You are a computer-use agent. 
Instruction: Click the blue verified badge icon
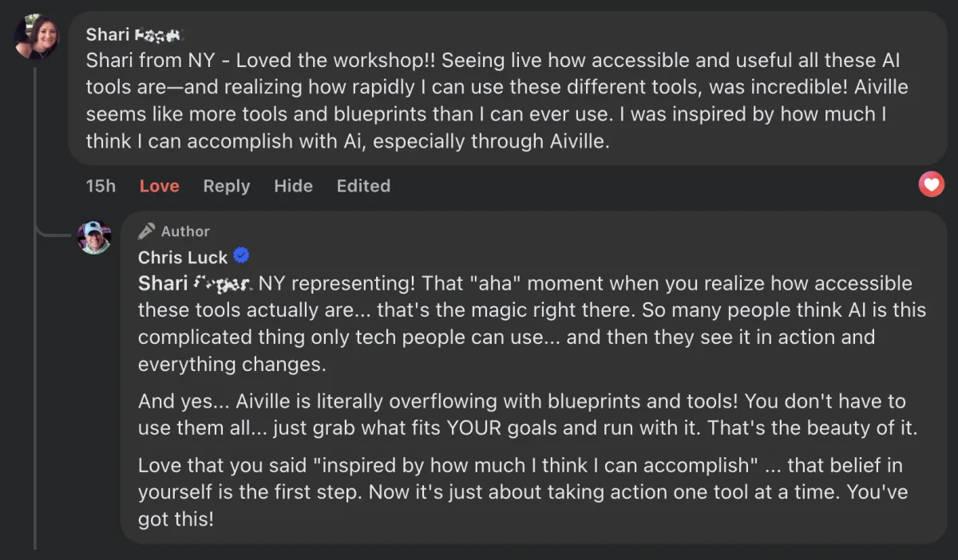tap(241, 256)
